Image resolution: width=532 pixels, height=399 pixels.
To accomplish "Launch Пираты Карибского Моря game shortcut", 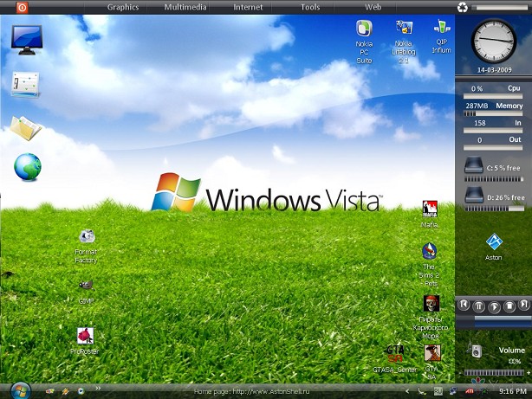I will [x=431, y=318].
